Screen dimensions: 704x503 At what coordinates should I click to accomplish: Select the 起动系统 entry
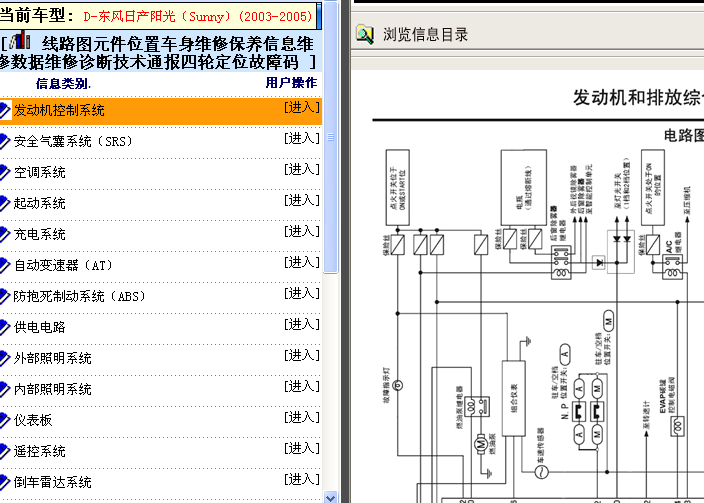40,203
